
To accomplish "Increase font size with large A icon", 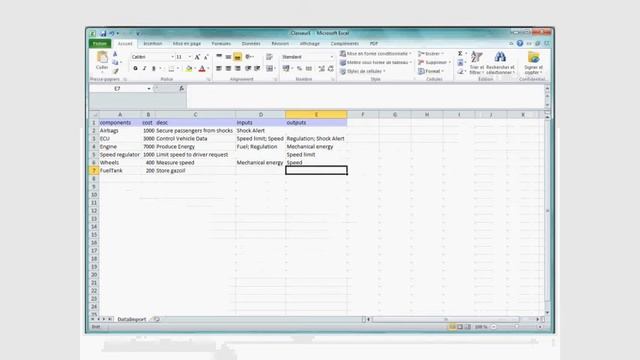I will click(197, 57).
